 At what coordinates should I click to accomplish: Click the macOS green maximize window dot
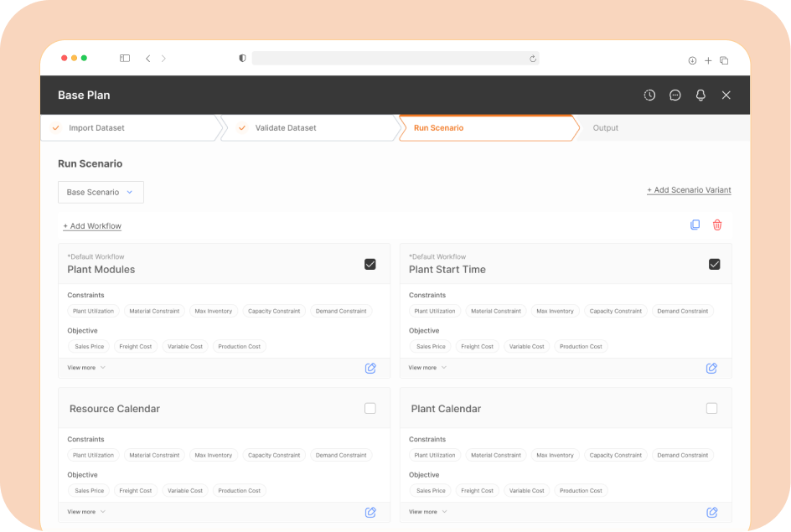(x=85, y=58)
